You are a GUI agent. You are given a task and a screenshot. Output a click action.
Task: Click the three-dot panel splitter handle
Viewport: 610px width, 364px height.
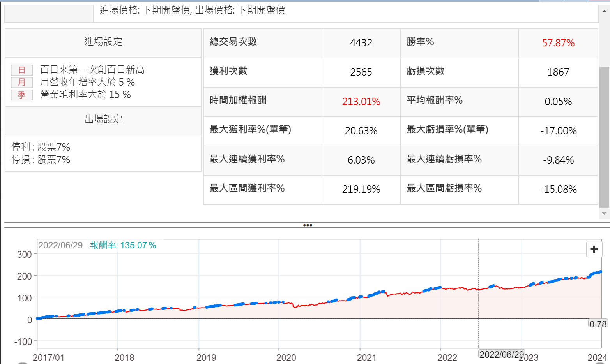307,225
